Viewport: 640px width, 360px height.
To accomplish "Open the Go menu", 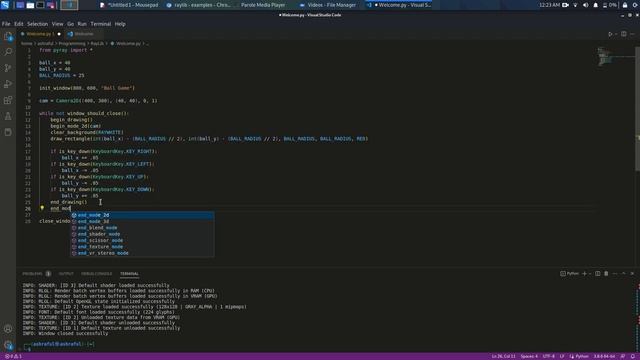I will (x=71, y=24).
